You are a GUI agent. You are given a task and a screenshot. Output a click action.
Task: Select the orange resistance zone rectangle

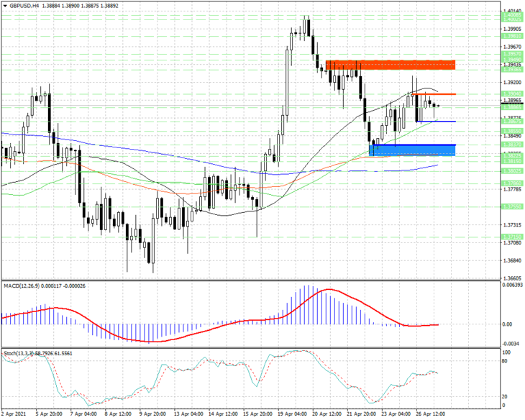click(x=391, y=65)
